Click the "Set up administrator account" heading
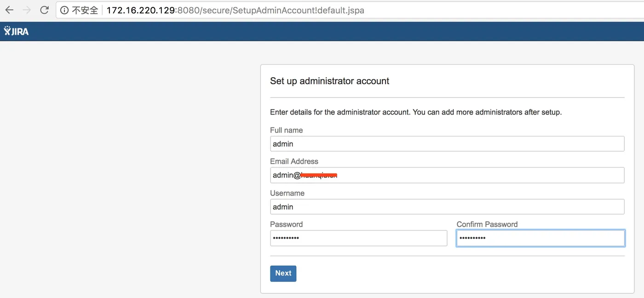This screenshot has width=644, height=298. 329,81
